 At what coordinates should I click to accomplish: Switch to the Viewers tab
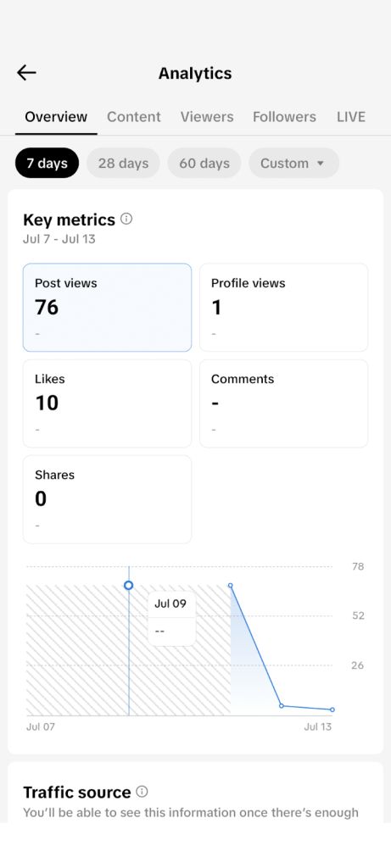207,117
